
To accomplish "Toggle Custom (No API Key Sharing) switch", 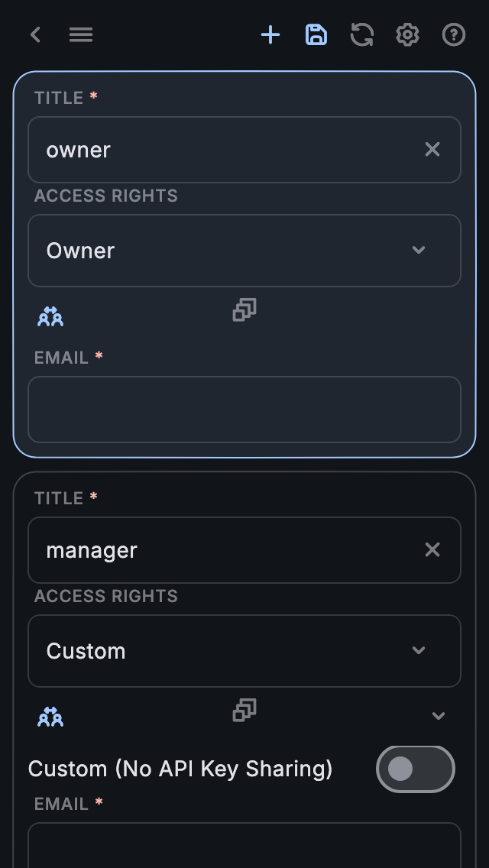I will coord(416,769).
